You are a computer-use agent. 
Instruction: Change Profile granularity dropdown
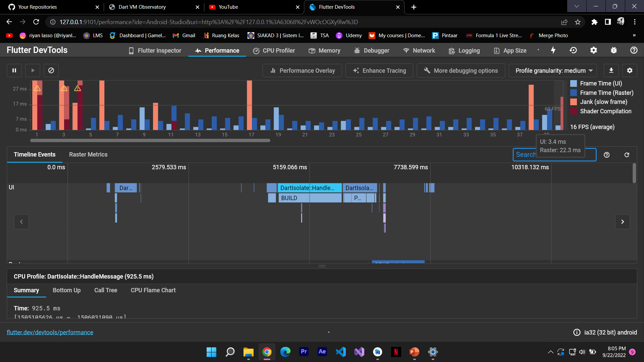pos(552,71)
